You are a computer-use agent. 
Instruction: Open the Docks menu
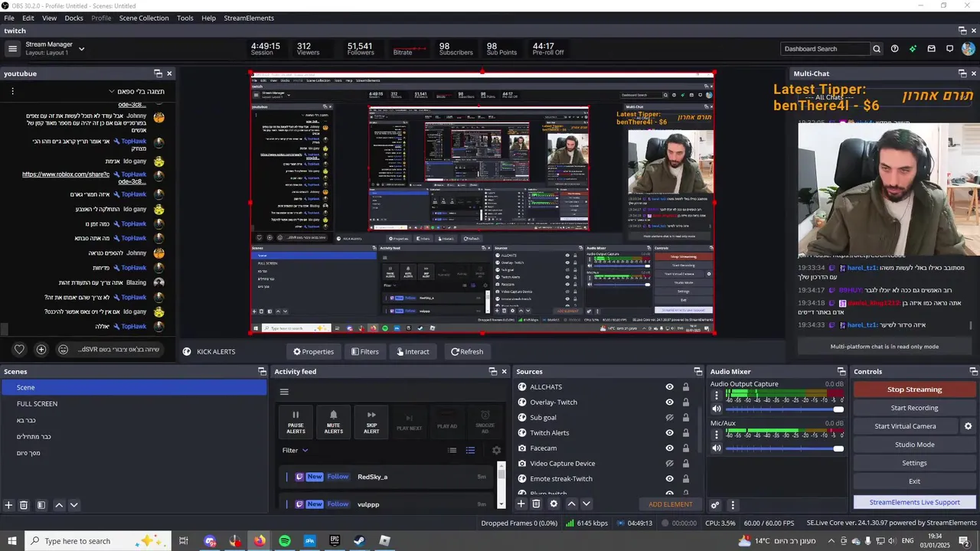tap(73, 18)
